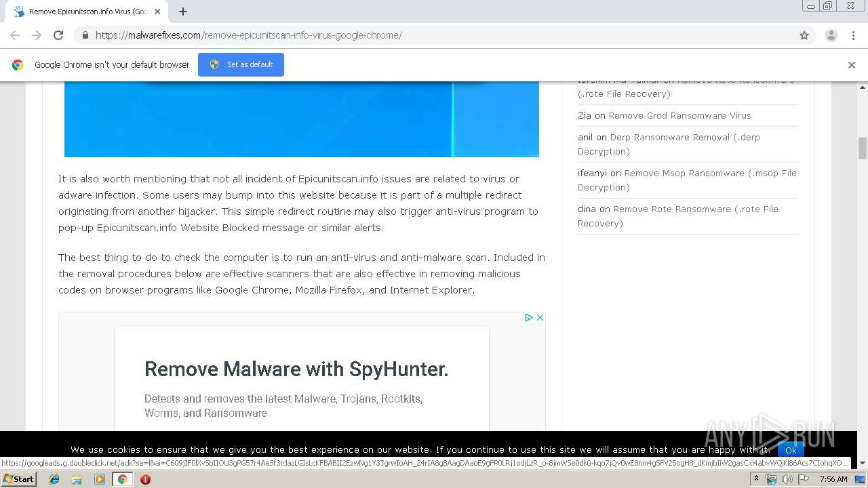Open the red Opera taskbar icon
This screenshot has height=488, width=868.
tap(145, 479)
